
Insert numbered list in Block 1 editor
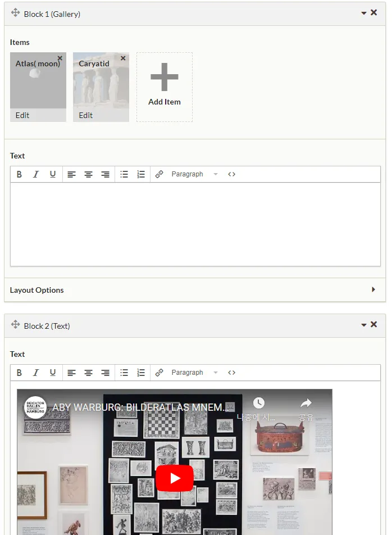[141, 174]
